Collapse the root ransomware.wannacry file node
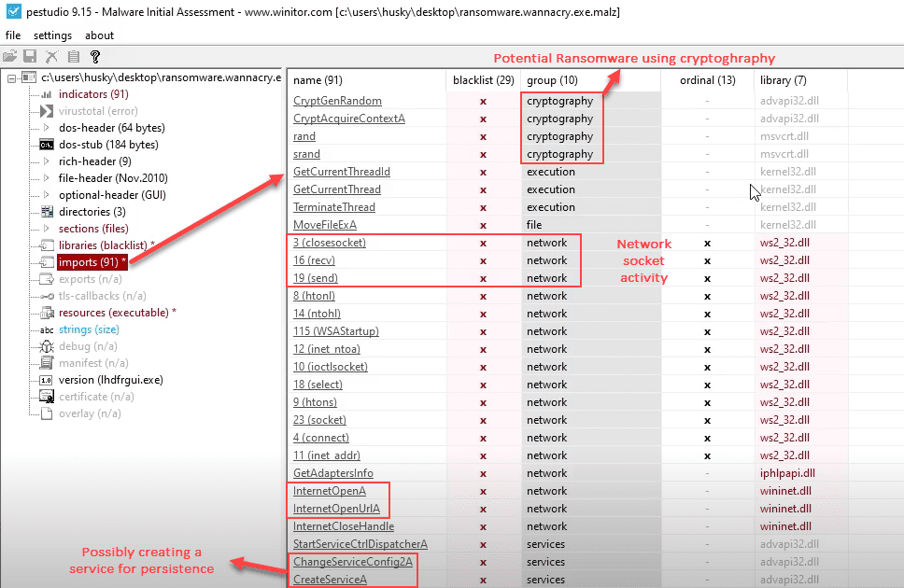This screenshot has width=904, height=588. [x=11, y=77]
